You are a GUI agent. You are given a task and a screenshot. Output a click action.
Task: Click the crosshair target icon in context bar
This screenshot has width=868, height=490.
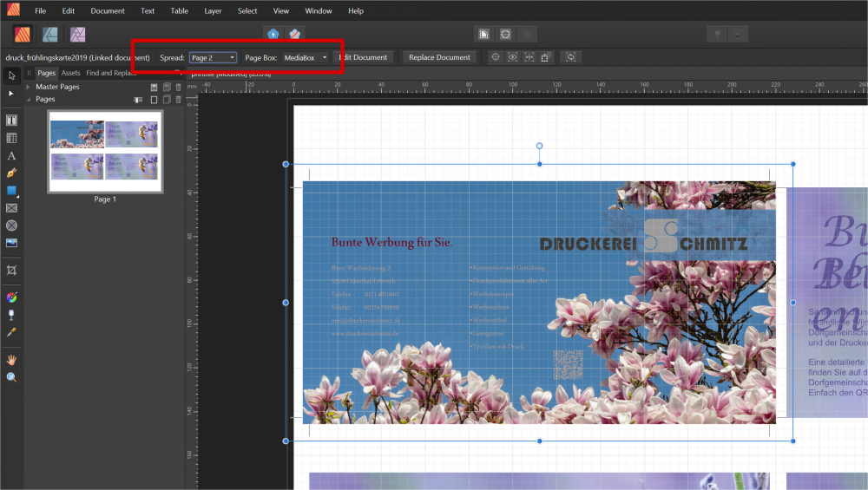[x=496, y=57]
